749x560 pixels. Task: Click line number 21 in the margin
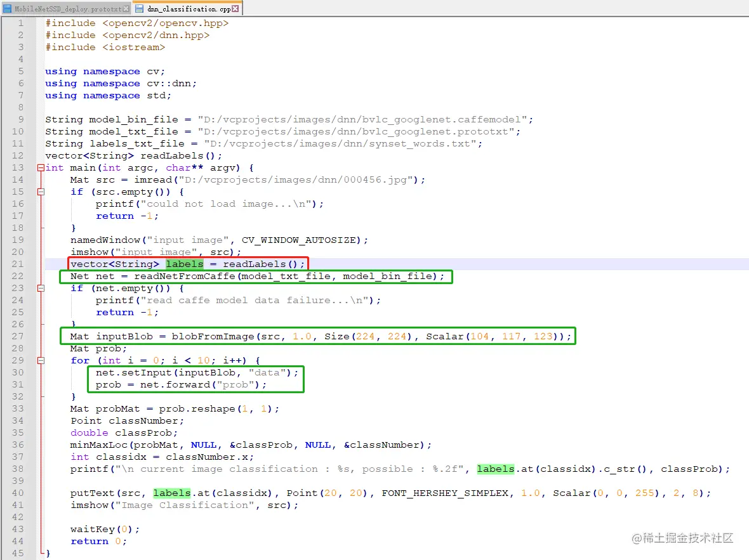tap(18, 264)
